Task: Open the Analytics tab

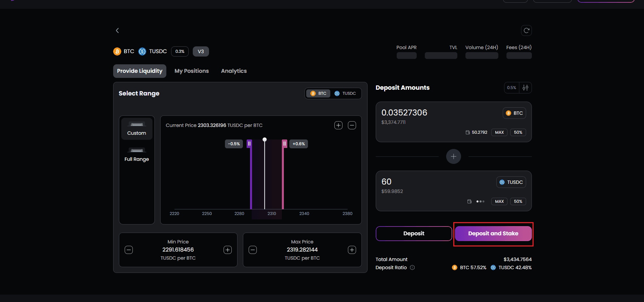Action: click(234, 71)
